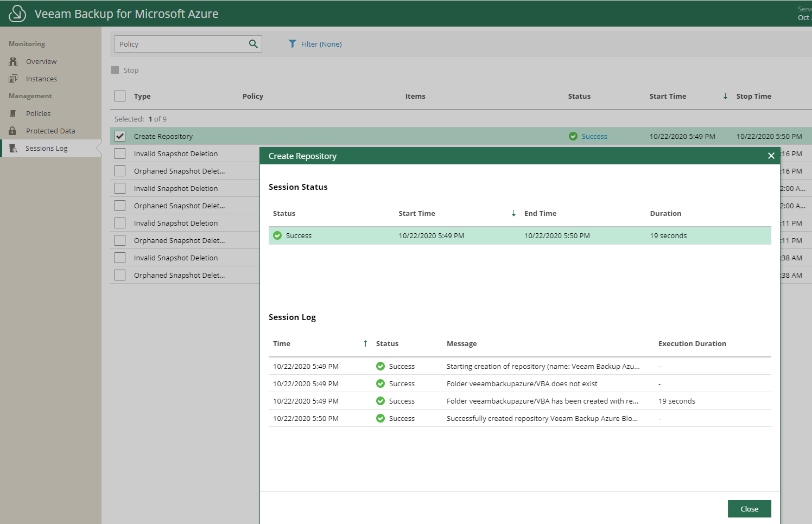Sort main table by Start Time arrow
The width and height of the screenshot is (812, 524).
(x=725, y=96)
